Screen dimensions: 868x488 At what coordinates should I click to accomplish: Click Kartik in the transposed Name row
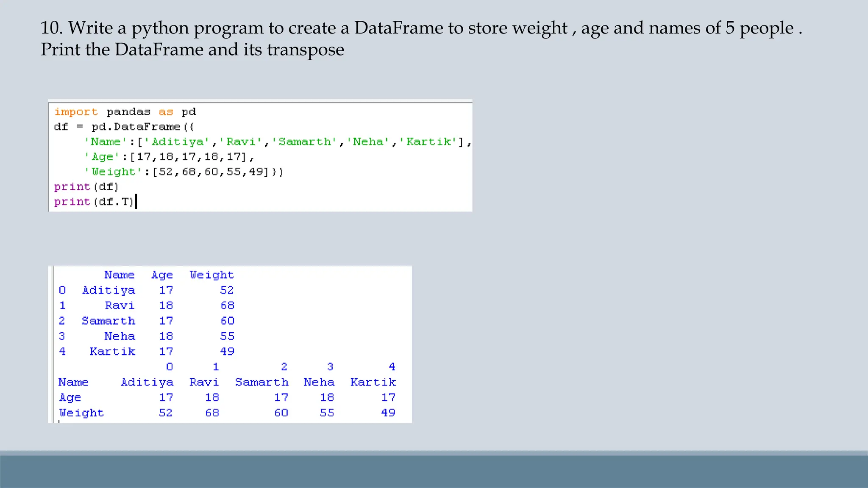373,383
